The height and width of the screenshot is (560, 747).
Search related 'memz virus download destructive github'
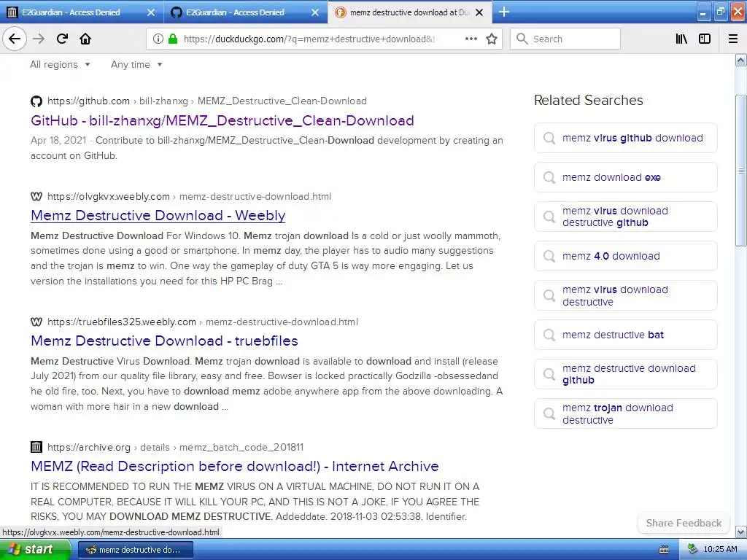pyautogui.click(x=625, y=217)
